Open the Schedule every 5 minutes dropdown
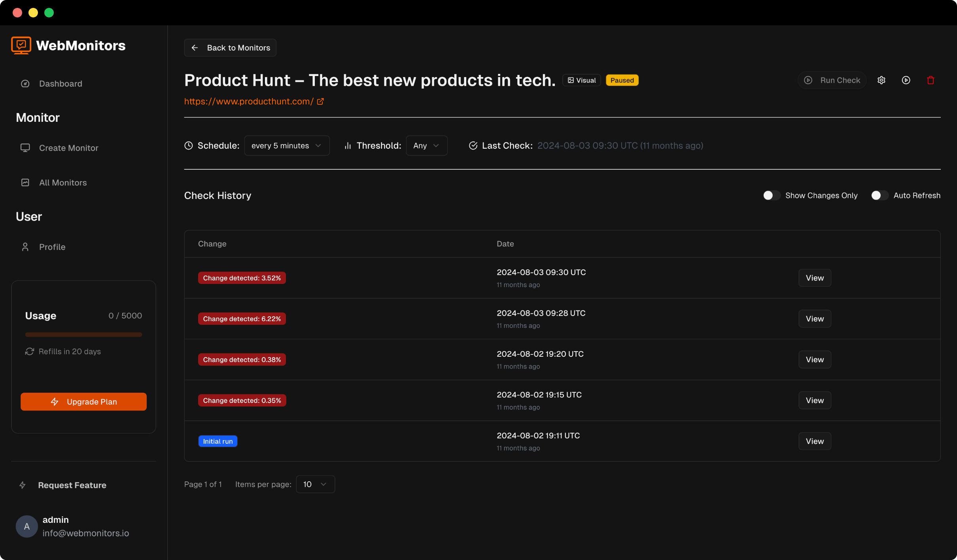Viewport: 957px width, 560px height. 287,146
